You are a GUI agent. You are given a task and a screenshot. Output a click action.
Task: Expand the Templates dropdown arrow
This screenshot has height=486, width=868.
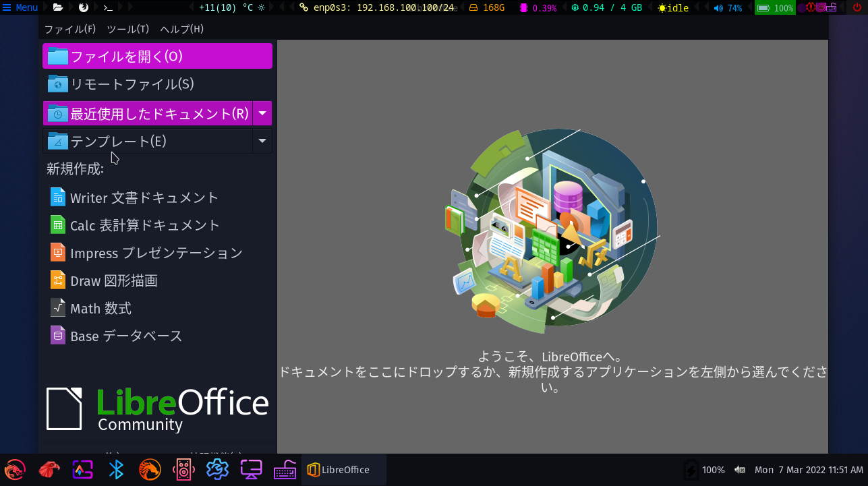[x=262, y=141]
